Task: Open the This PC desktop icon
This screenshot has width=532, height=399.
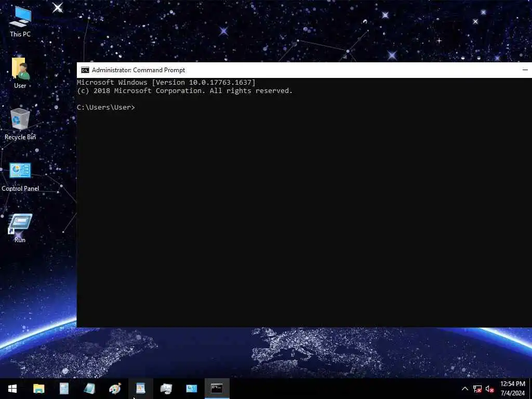Action: 20,21
